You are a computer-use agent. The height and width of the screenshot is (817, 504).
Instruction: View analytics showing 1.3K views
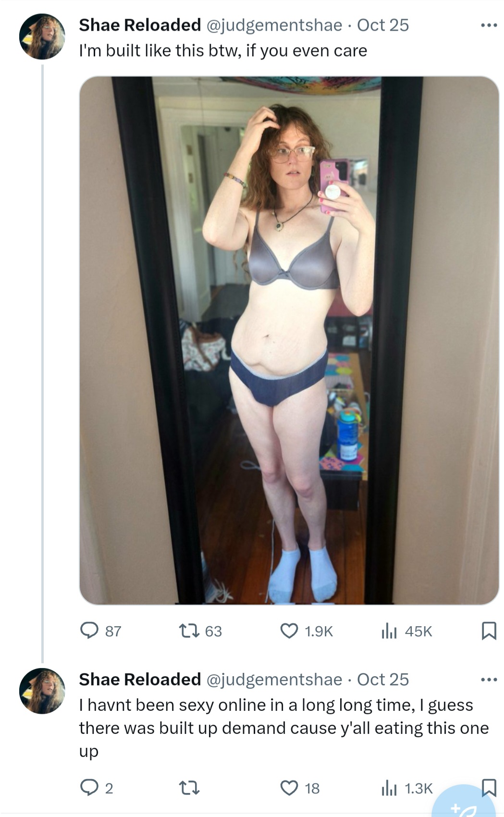389,788
